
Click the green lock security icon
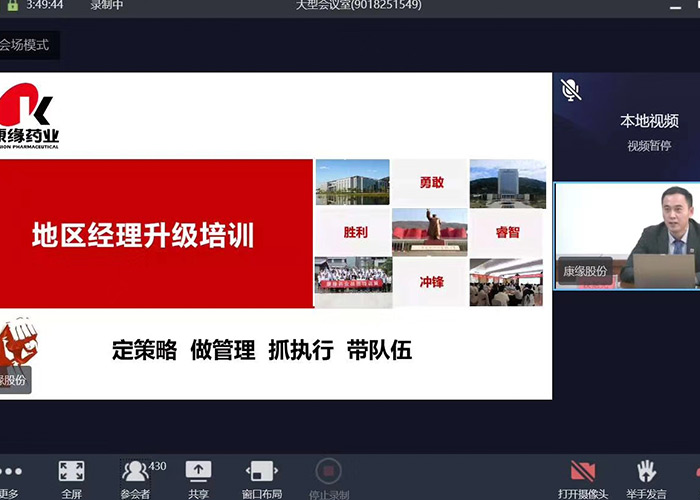point(12,5)
